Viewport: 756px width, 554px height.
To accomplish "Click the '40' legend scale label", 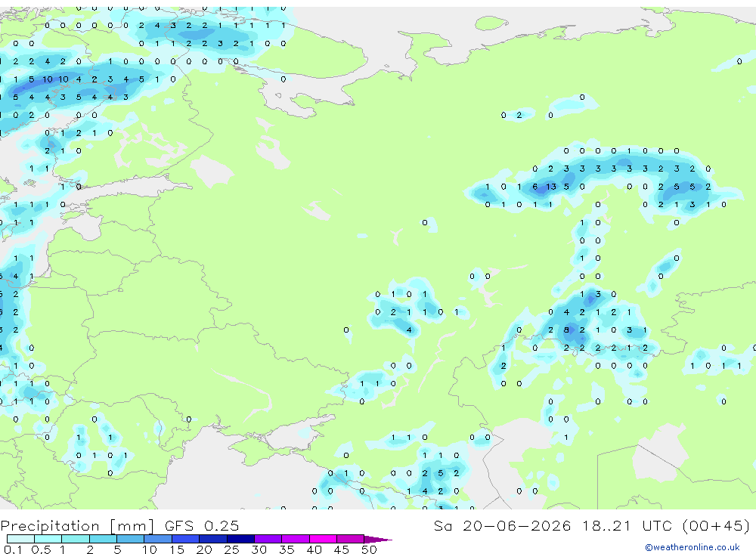I will (314, 549).
